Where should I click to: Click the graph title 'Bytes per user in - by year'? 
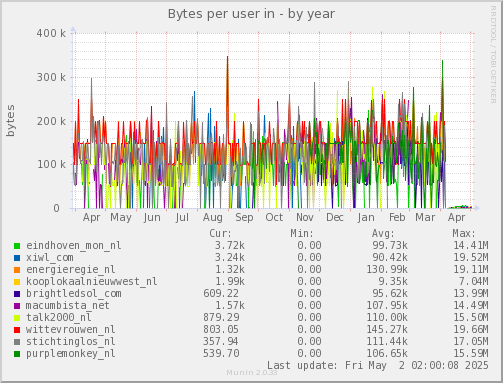click(x=251, y=14)
